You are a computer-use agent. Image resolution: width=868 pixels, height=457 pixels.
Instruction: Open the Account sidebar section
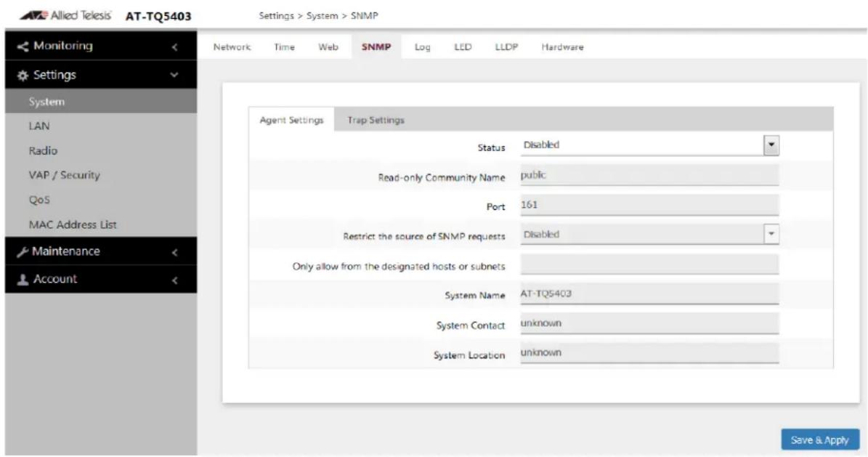point(101,279)
